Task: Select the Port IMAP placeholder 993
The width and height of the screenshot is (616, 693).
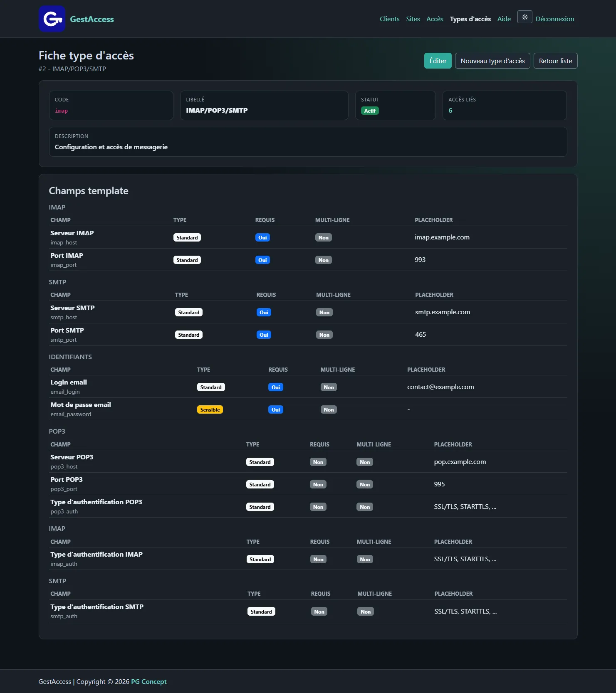Action: tap(420, 260)
